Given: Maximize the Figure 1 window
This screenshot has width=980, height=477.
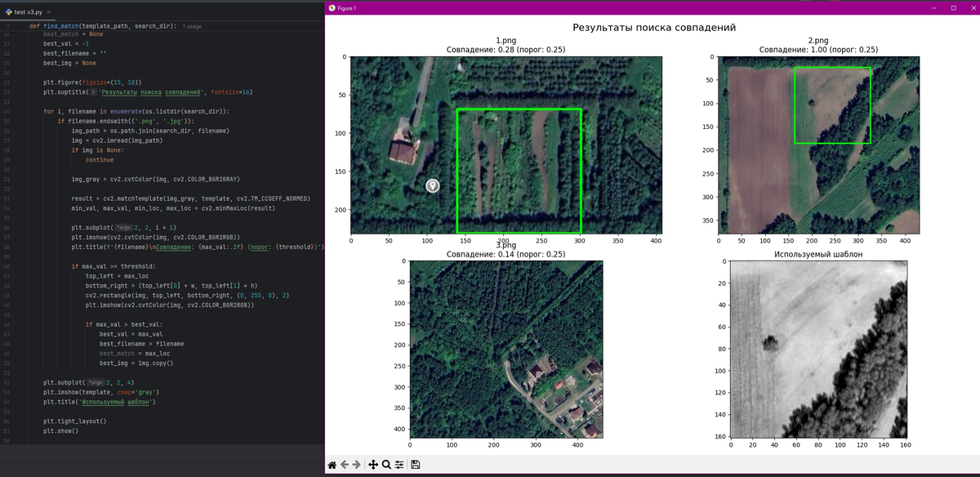Looking at the screenshot, I should coord(953,7).
